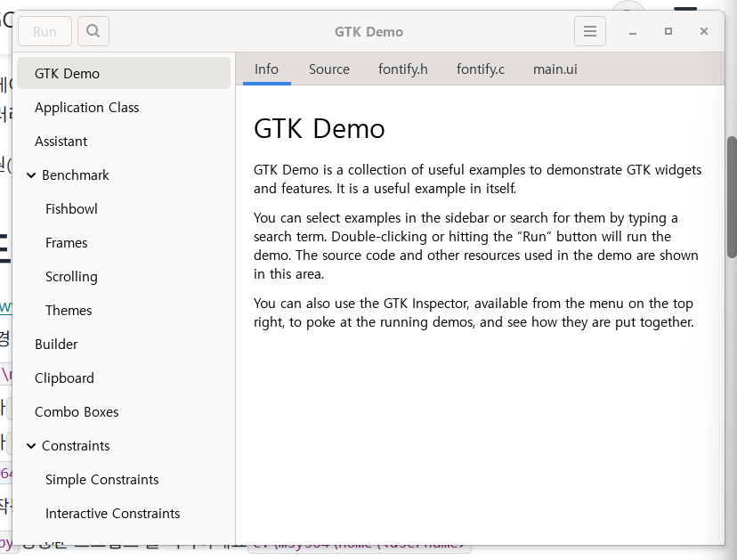Select Interactive Constraints demo
The width and height of the screenshot is (737, 560).
124,514
